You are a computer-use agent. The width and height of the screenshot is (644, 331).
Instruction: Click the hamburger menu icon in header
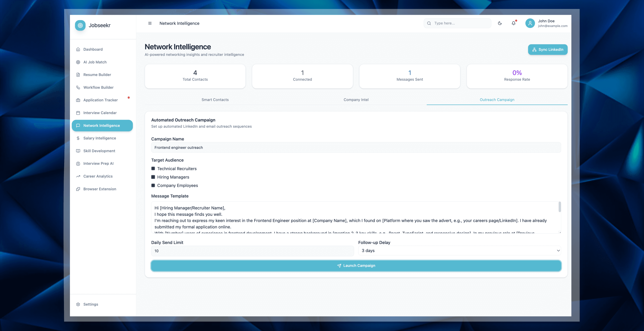150,23
